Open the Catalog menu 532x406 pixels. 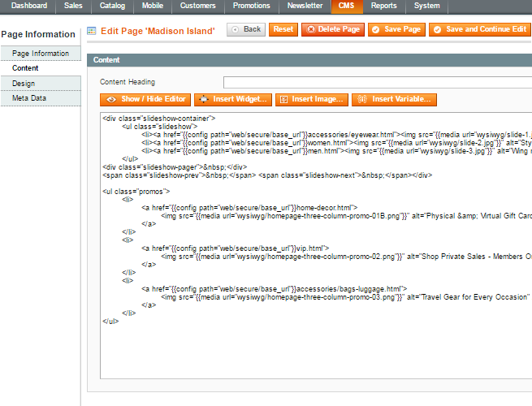[x=113, y=6]
